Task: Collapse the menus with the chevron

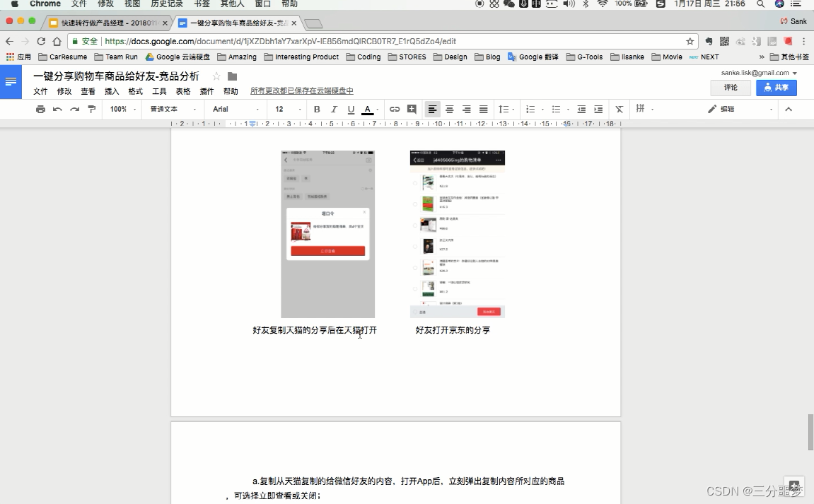Action: click(789, 109)
